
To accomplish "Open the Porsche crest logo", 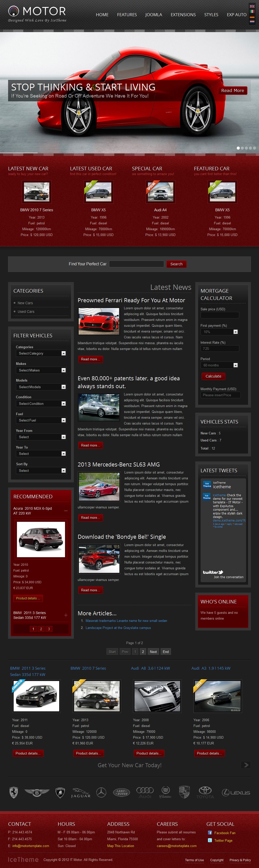I will point(184,792).
